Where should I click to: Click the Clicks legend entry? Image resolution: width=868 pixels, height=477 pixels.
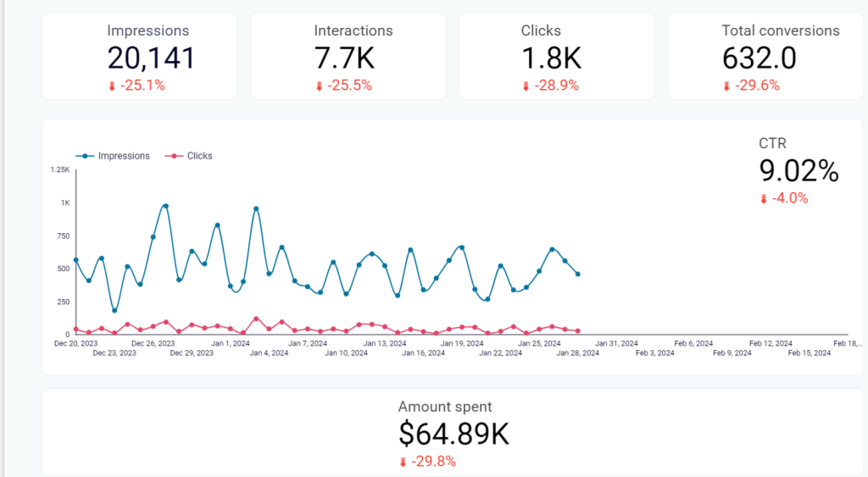point(189,156)
